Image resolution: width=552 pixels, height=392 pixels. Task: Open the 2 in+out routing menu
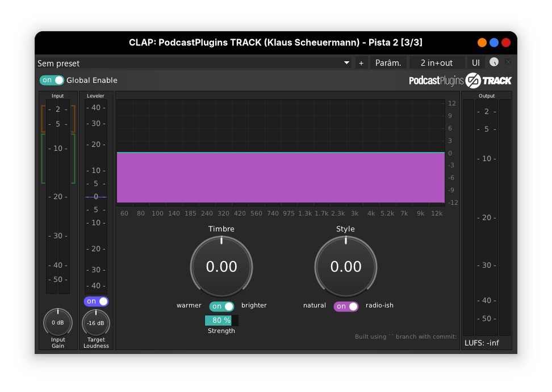click(436, 63)
